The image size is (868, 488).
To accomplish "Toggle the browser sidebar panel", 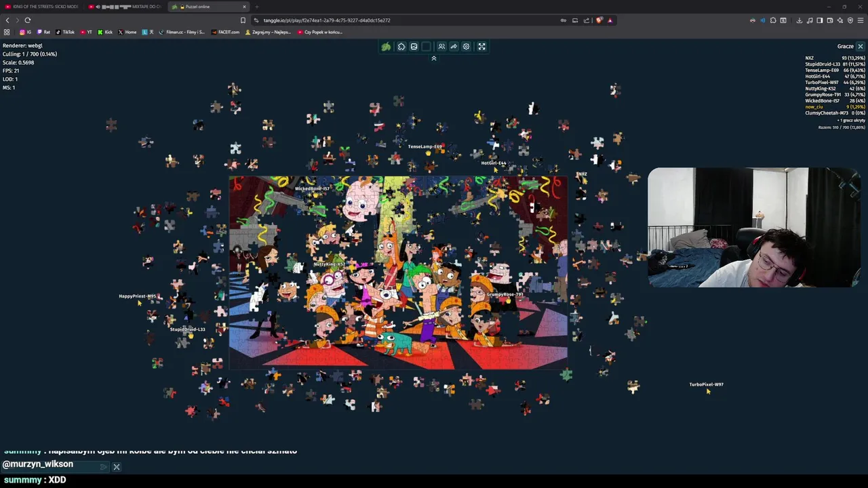I will [819, 20].
